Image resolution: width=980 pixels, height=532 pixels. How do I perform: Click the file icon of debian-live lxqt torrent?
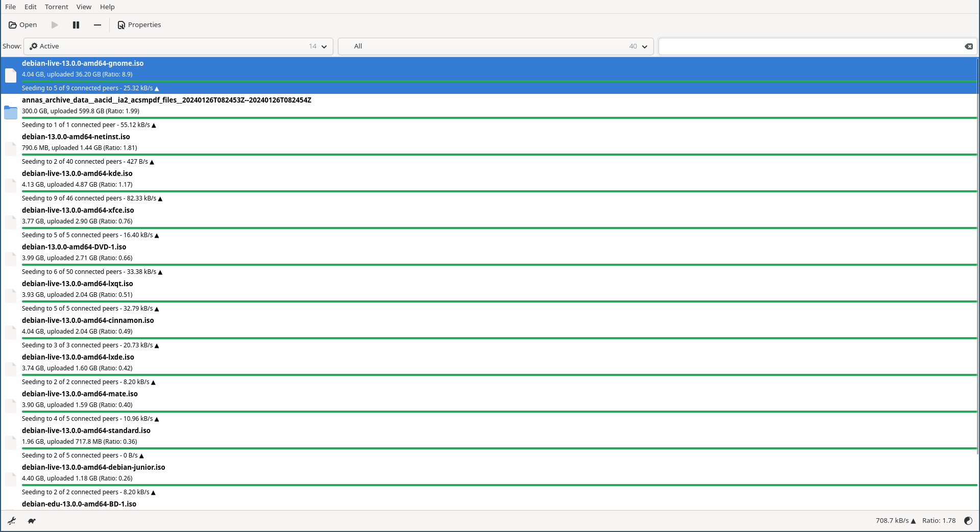(x=11, y=296)
